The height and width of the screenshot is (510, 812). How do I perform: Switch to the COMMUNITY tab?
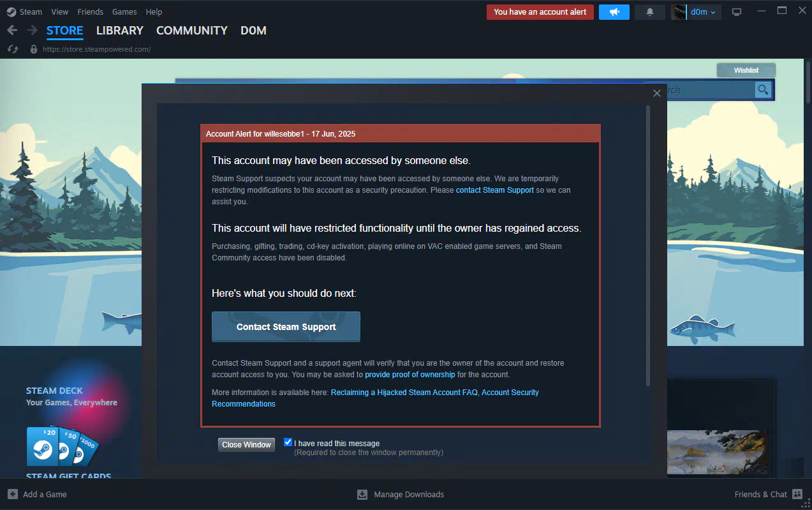(x=192, y=30)
